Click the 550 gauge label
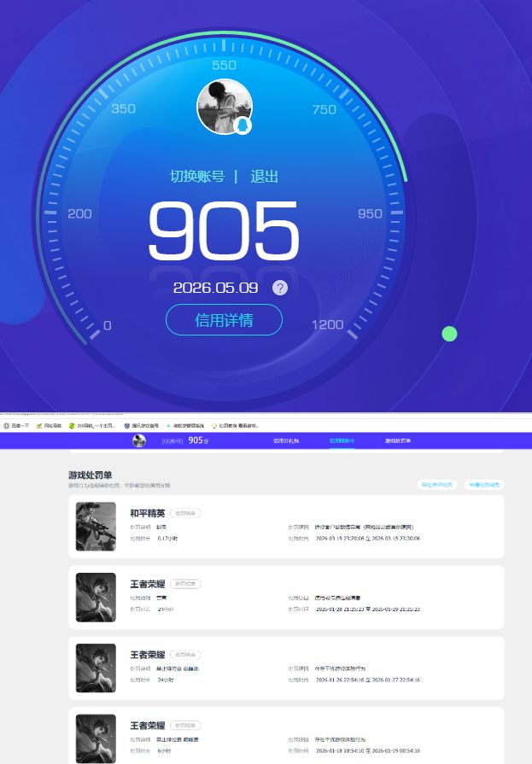The width and height of the screenshot is (532, 764). pyautogui.click(x=225, y=65)
